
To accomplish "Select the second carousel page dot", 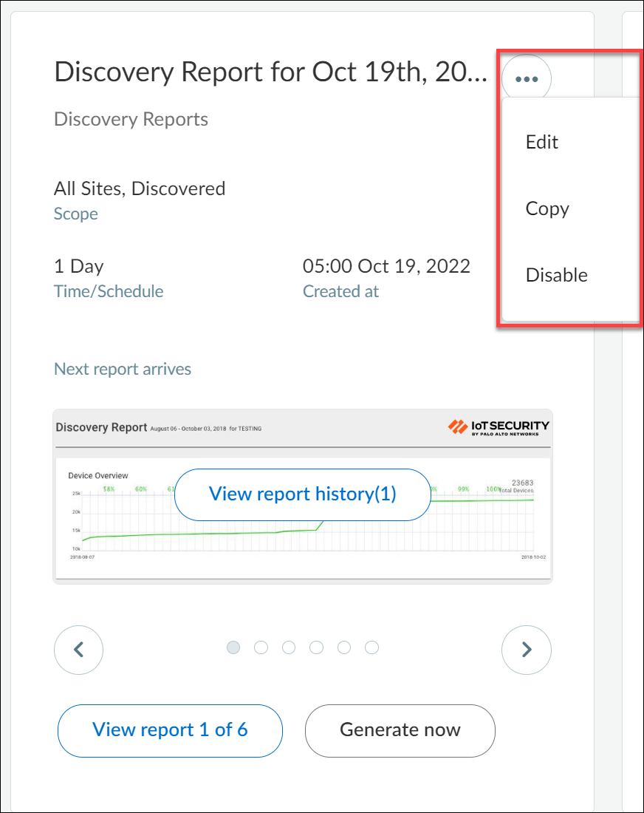I will (x=261, y=647).
